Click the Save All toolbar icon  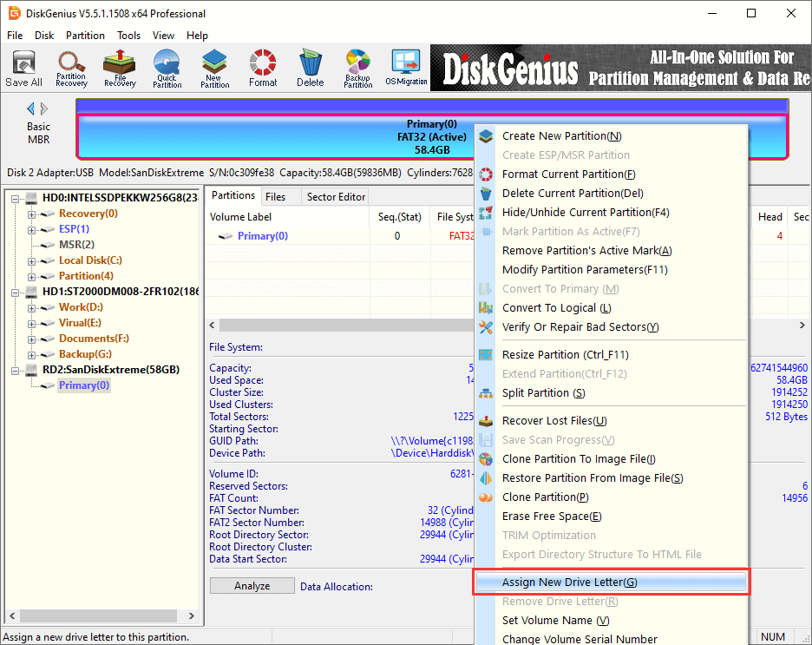23,68
